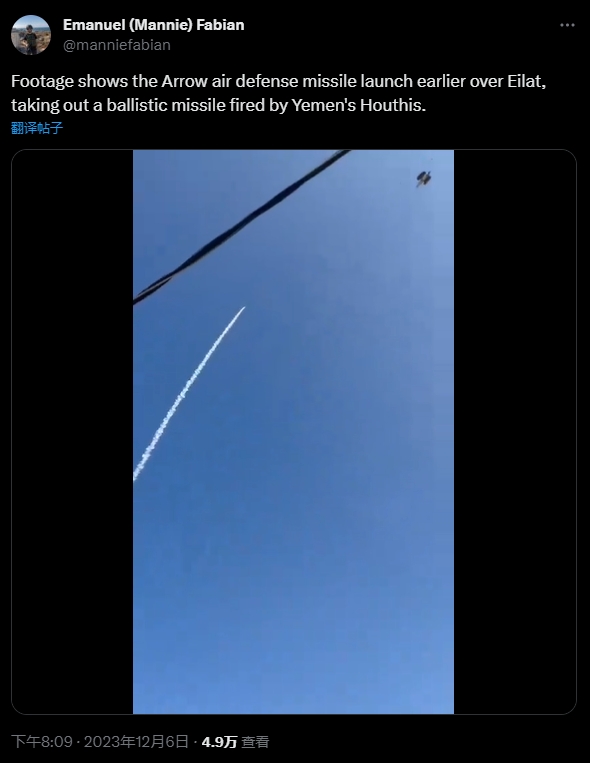Click Emanuel Fabian's profile avatar
Image resolution: width=590 pixels, height=763 pixels.
[31, 35]
